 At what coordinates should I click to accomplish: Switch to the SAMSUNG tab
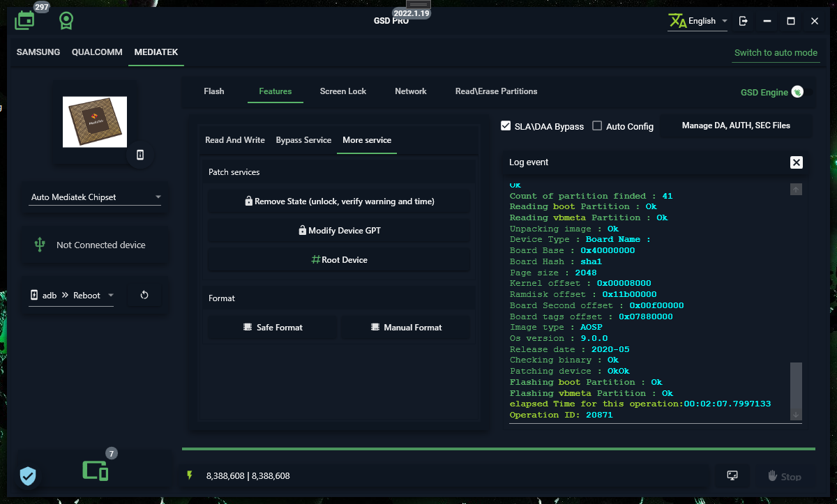click(x=38, y=52)
